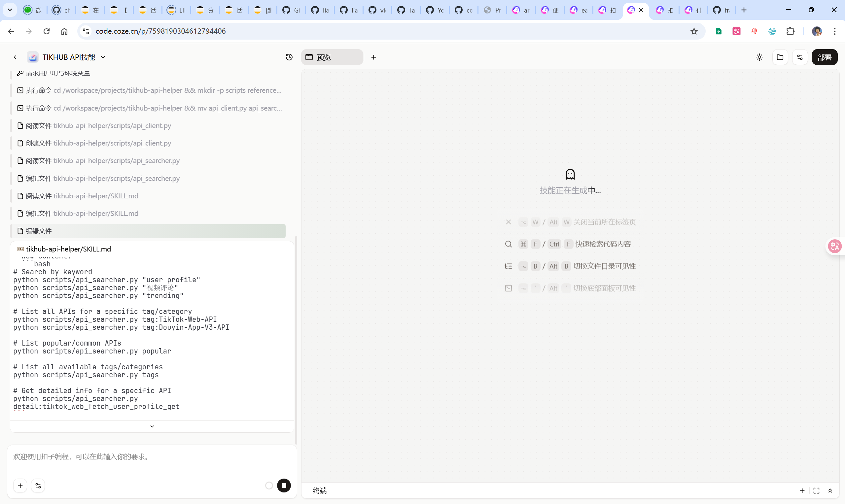Viewport: 845px width, 504px height.
Task: Add a new tab next to 预览
Action: tap(373, 57)
